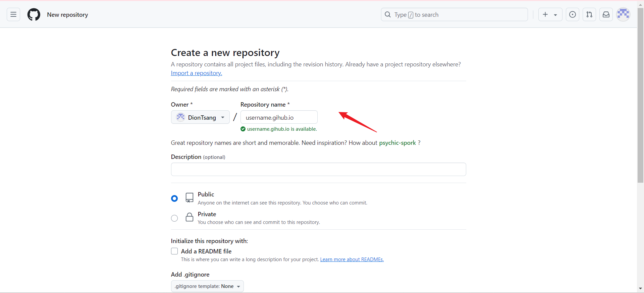Click the search magnifier icon
The image size is (644, 293).
click(x=388, y=14)
